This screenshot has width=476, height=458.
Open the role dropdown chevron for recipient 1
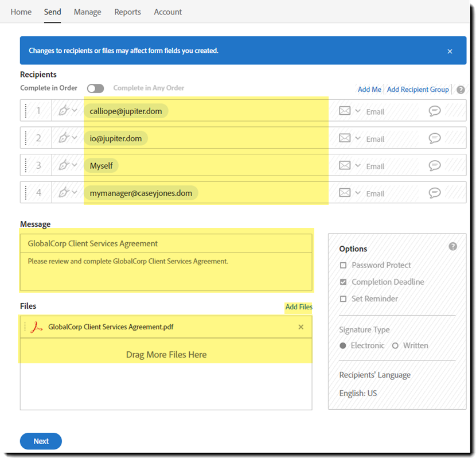pos(75,111)
